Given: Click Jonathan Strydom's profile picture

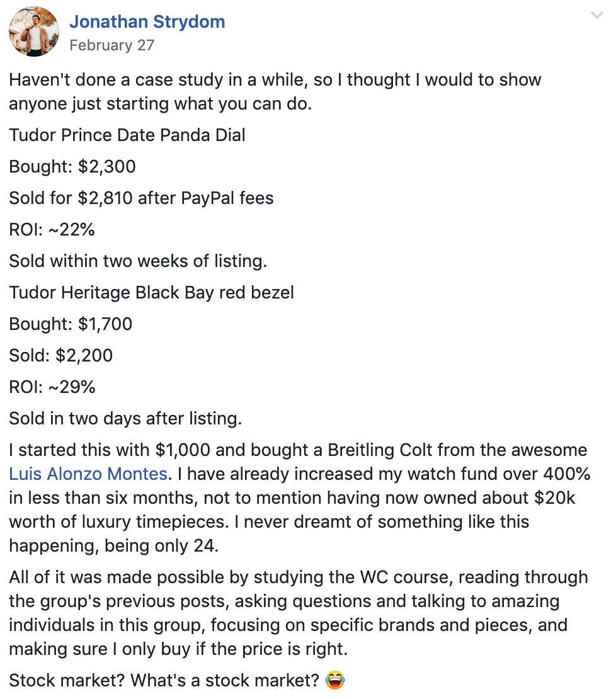Looking at the screenshot, I should coord(34,31).
